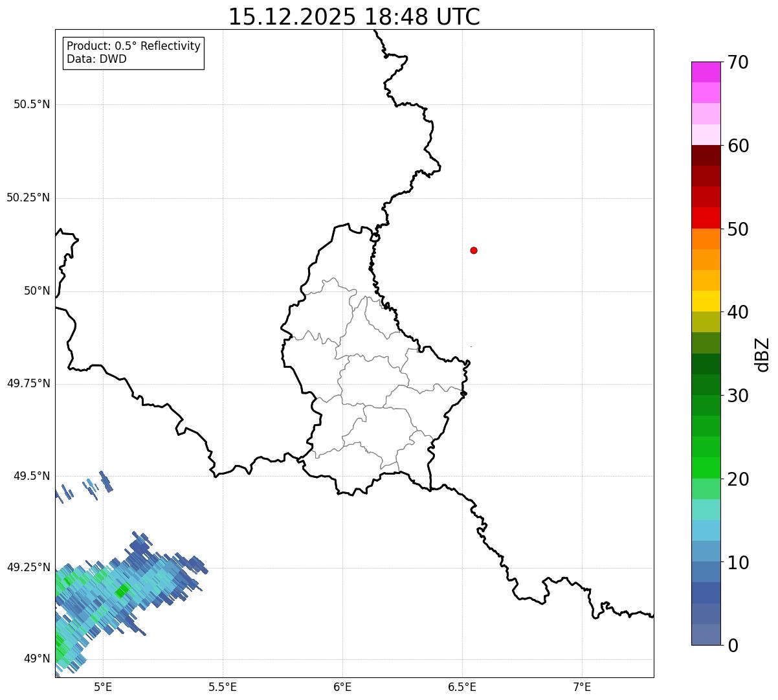Click the light cyan colorbar segment below 15
This screenshot has width=778, height=700.
pyautogui.click(x=706, y=530)
